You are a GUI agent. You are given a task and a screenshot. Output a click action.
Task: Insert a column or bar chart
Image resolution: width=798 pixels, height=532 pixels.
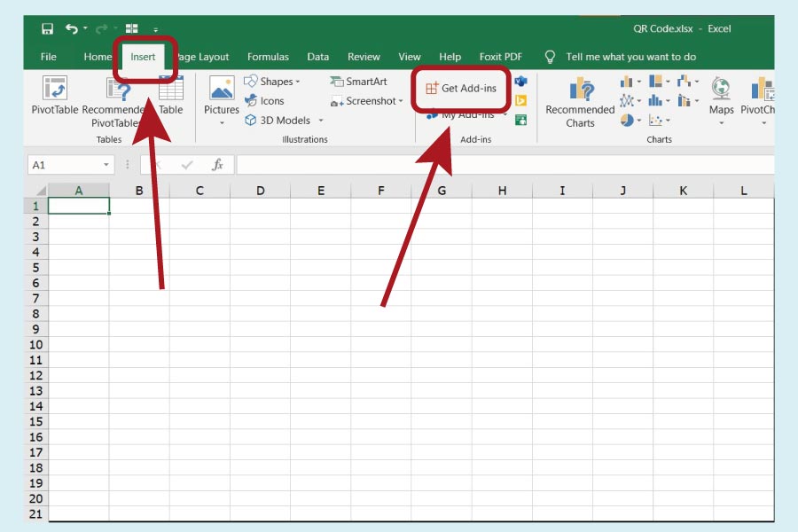tap(627, 82)
